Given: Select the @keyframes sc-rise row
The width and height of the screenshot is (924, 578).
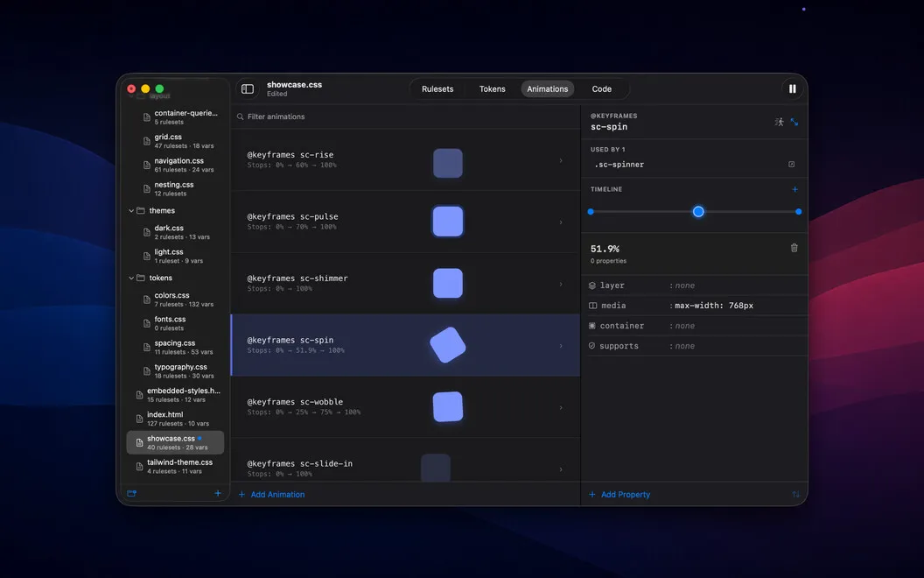Looking at the screenshot, I should pyautogui.click(x=405, y=160).
